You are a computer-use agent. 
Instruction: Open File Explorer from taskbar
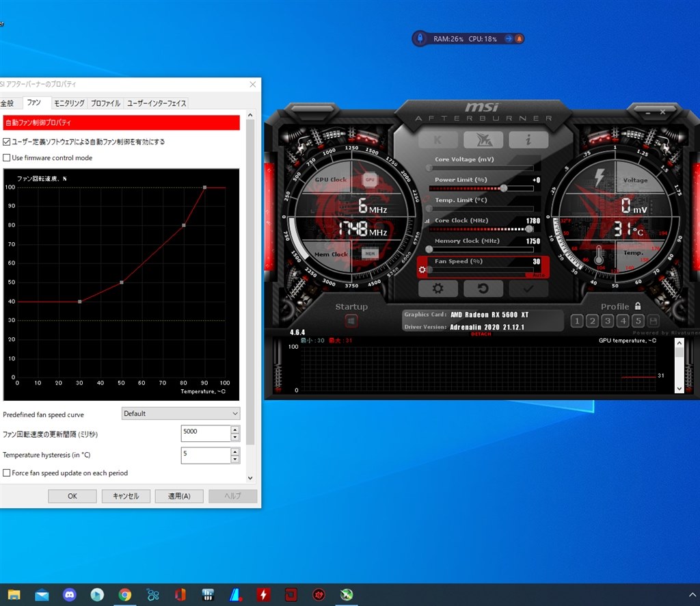tap(14, 595)
